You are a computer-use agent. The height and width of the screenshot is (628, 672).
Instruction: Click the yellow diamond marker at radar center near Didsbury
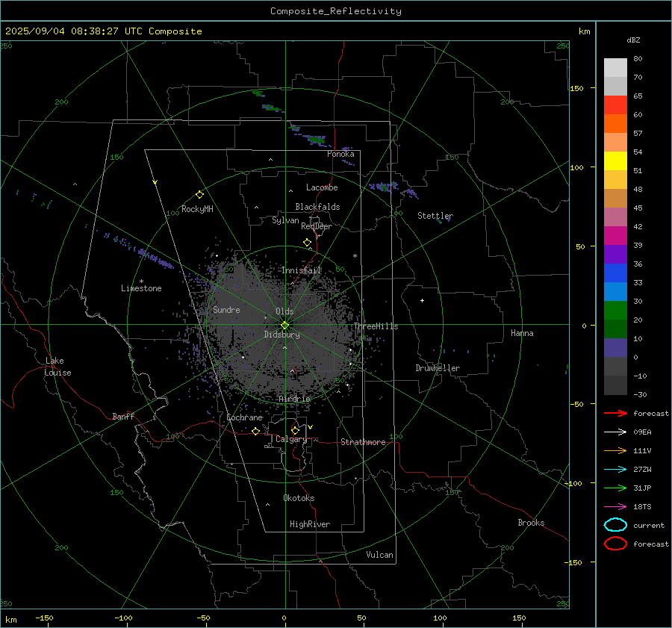click(x=285, y=326)
